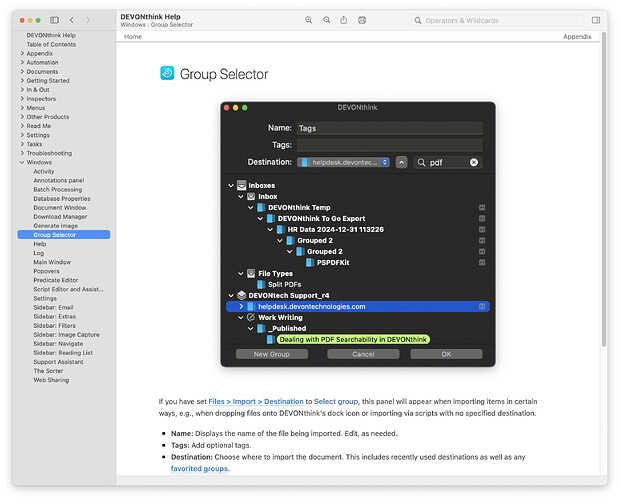Open the Home breadcrumb link
This screenshot has width=620, height=499.
[x=133, y=36]
